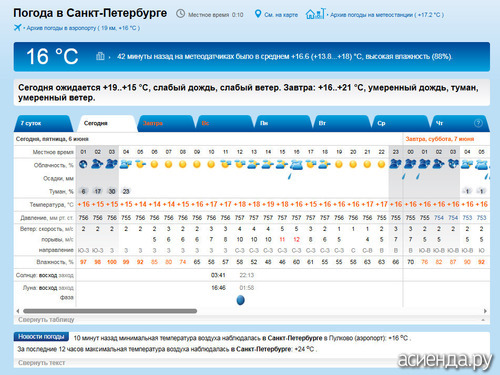Open airport weather archive link
The image size is (500, 375).
[x=83, y=28]
